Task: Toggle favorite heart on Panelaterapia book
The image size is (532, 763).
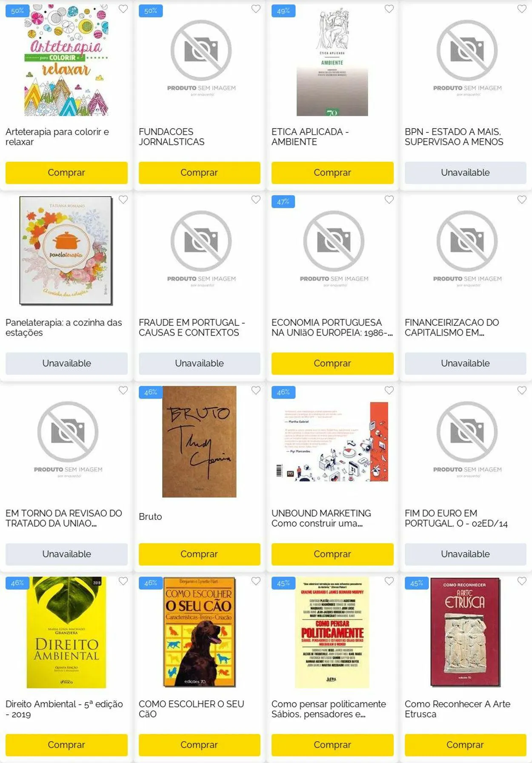Action: (123, 200)
